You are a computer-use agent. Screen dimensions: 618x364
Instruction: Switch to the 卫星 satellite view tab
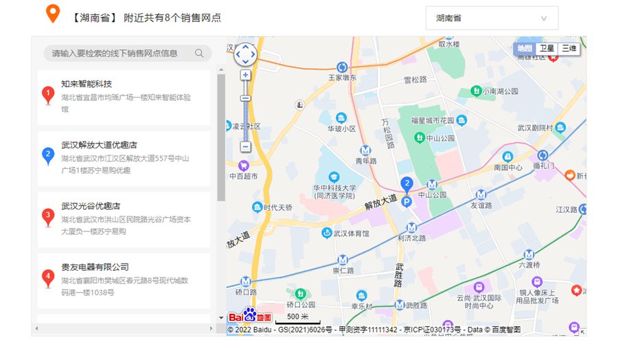547,48
